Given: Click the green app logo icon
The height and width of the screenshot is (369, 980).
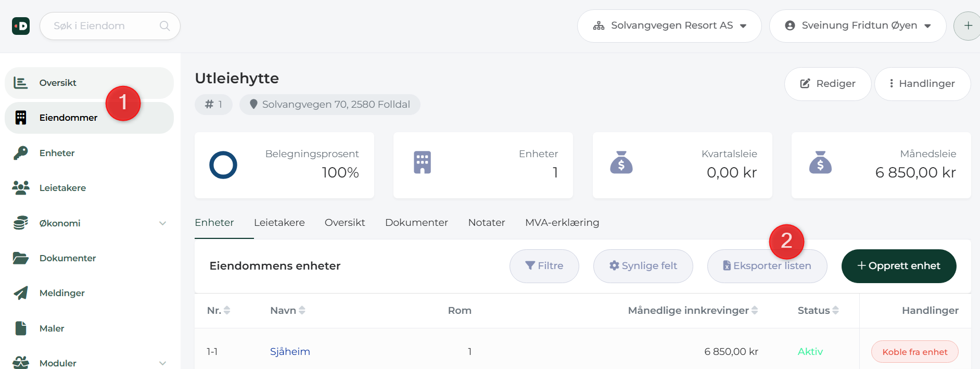Looking at the screenshot, I should (21, 26).
